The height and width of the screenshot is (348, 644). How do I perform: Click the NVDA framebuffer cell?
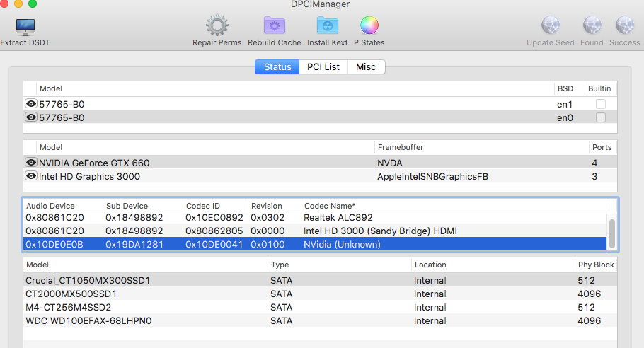coord(390,163)
